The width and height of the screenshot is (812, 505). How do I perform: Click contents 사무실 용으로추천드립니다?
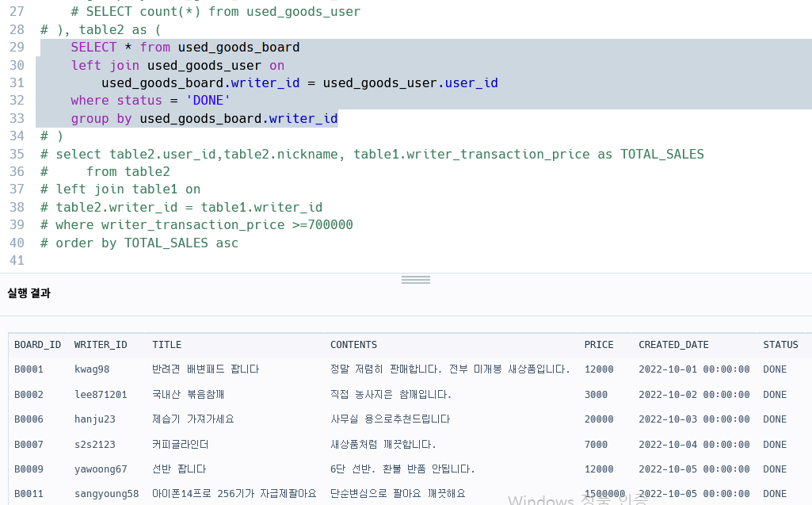pos(391,419)
